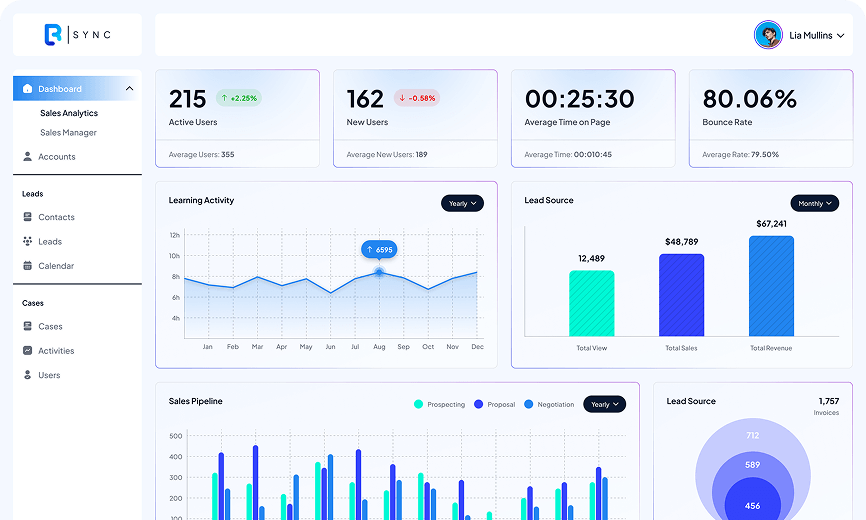
Task: Open Accounts via its person icon
Action: [x=27, y=156]
